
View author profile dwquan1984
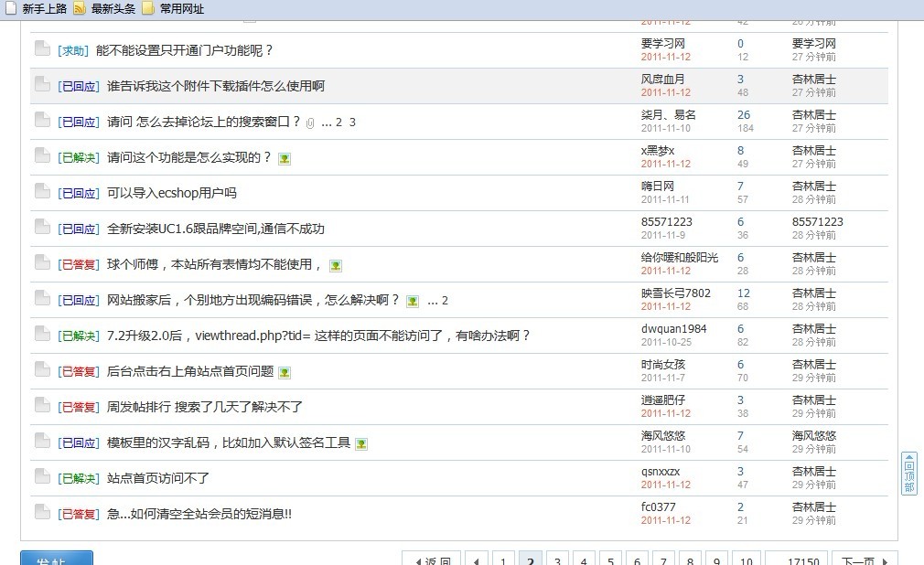pyautogui.click(x=673, y=328)
